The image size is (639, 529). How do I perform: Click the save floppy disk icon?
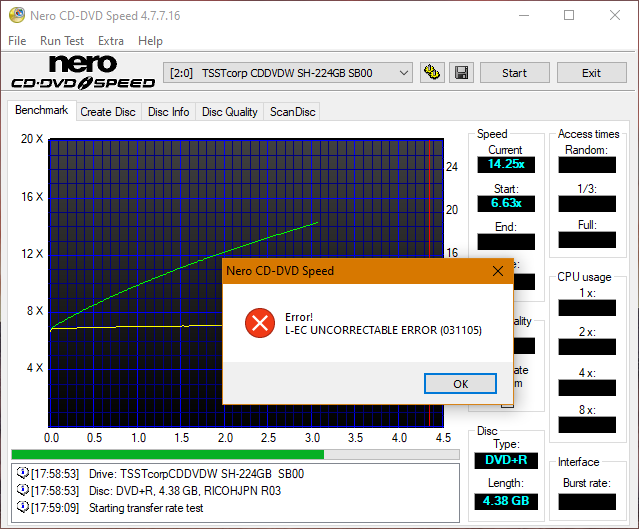click(x=461, y=73)
